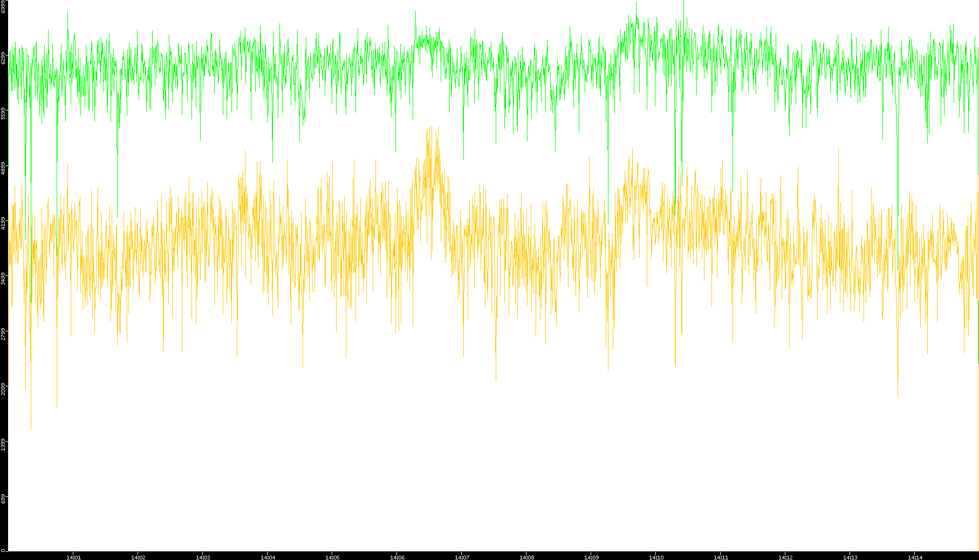This screenshot has height=560, width=979.
Task: Select the 699 value axis label
Action: click(3, 499)
